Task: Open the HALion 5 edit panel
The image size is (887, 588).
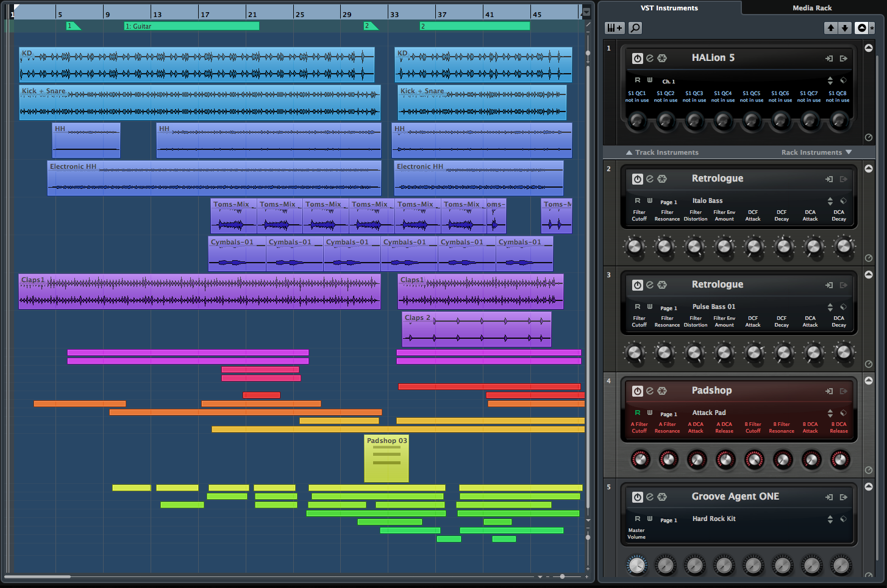Action: click(650, 58)
